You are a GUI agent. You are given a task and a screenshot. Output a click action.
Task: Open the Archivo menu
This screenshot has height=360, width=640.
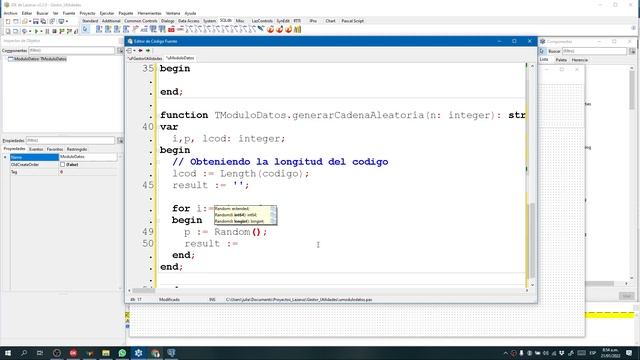tap(10, 13)
